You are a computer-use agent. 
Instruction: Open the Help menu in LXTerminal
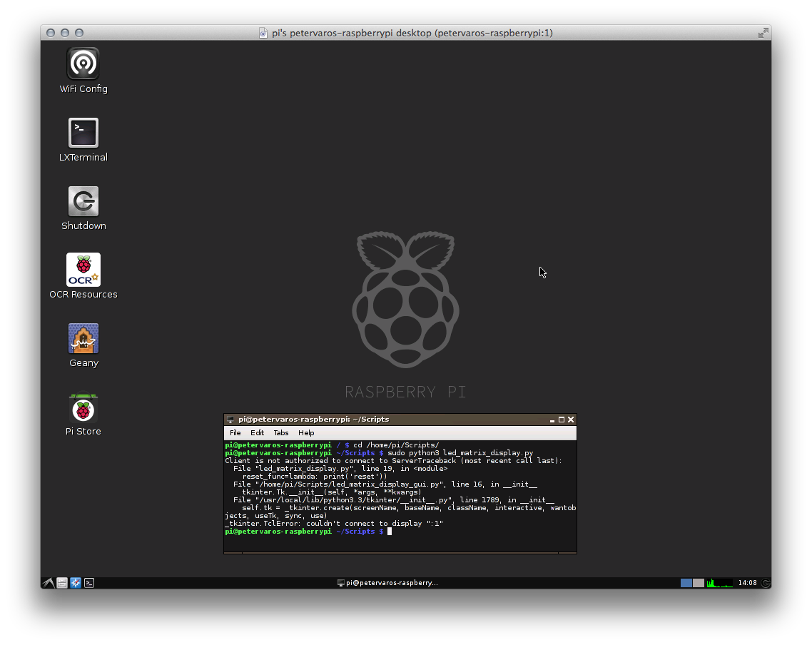point(306,433)
